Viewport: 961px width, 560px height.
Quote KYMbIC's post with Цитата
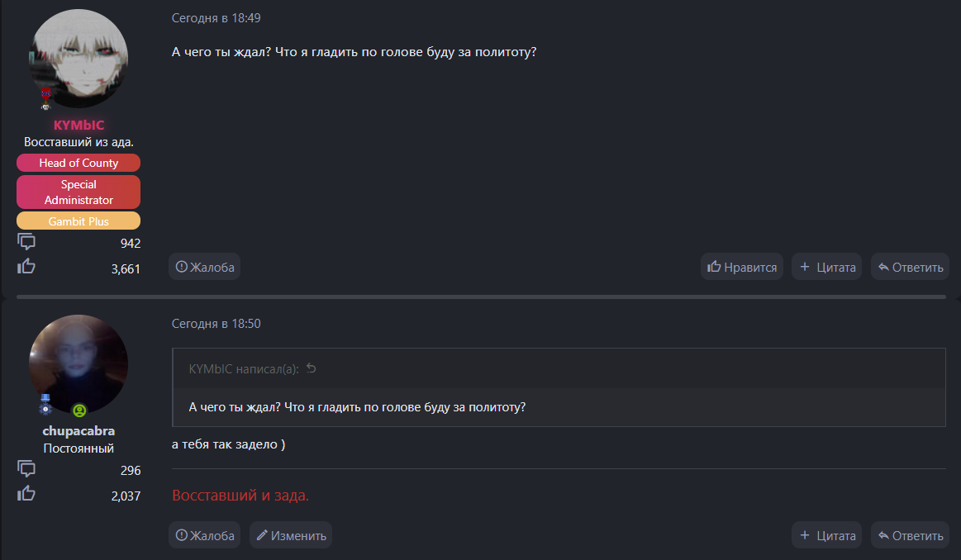coord(827,267)
